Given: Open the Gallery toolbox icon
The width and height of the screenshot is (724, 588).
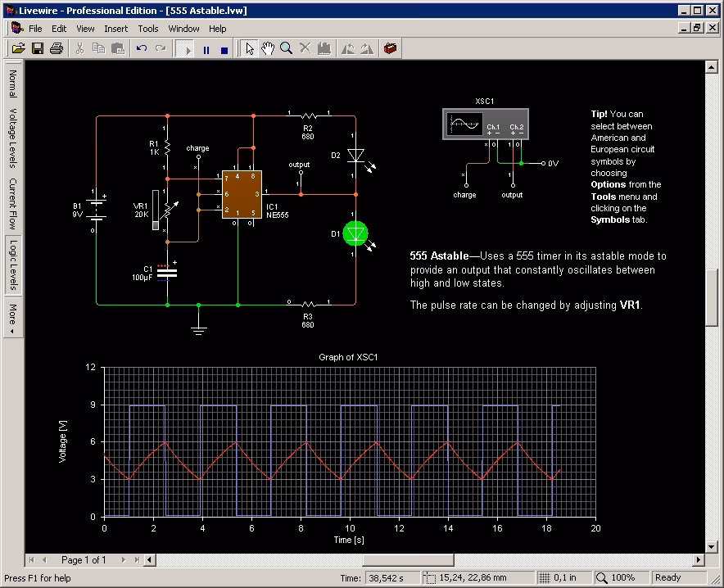Looking at the screenshot, I should click(x=391, y=49).
